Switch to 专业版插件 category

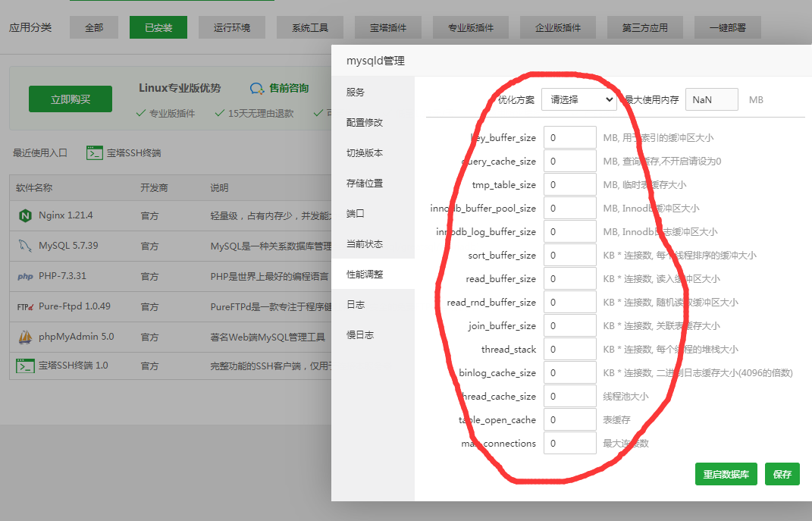point(471,27)
